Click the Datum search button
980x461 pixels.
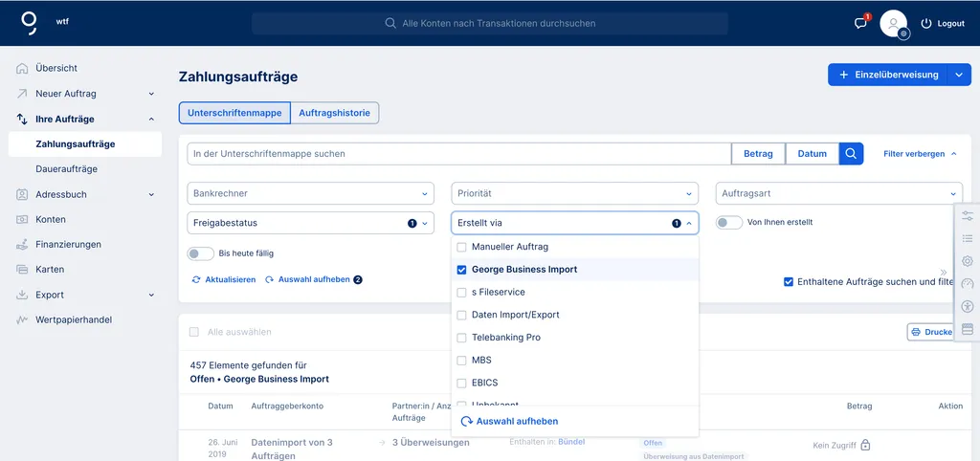click(812, 154)
